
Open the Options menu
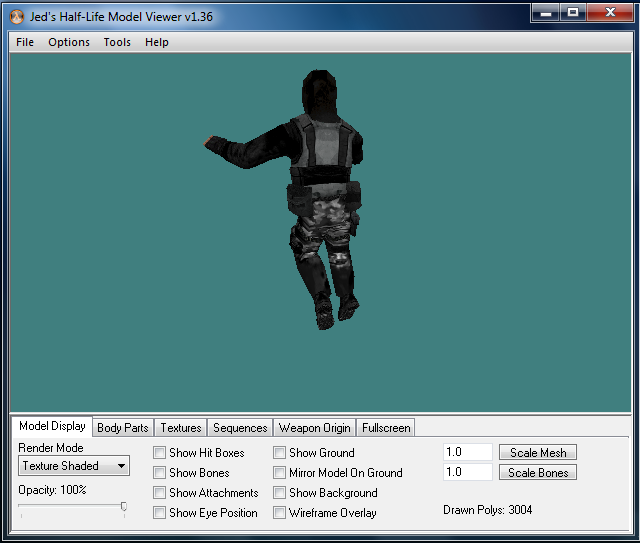pyautogui.click(x=69, y=42)
